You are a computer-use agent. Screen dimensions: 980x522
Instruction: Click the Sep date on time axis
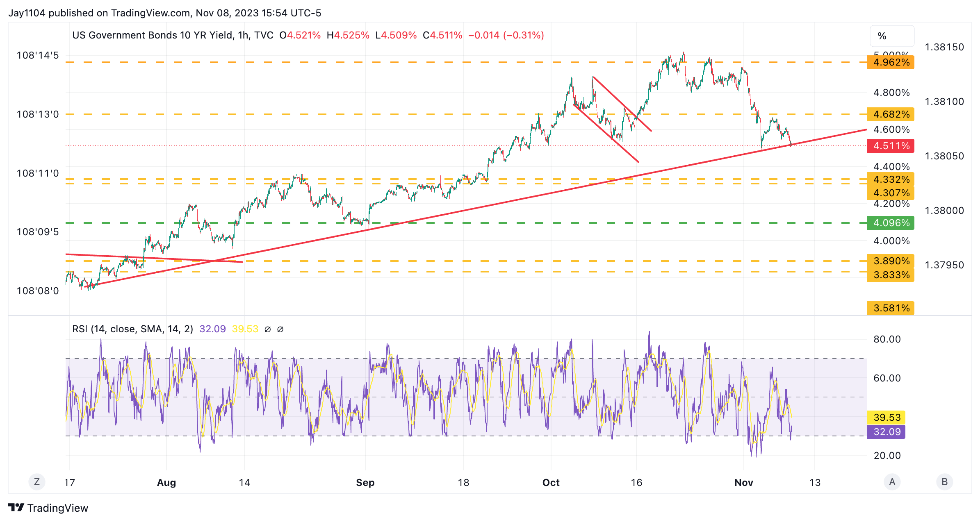(x=365, y=483)
